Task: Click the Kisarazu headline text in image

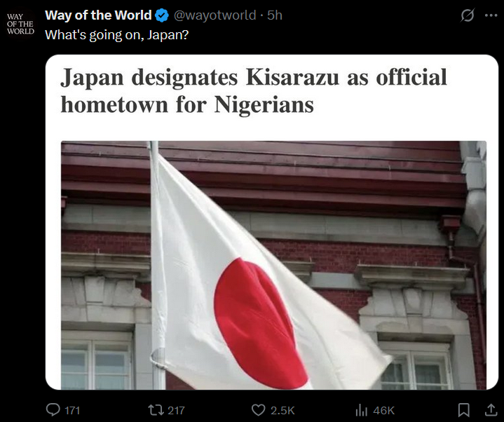Action: point(254,90)
